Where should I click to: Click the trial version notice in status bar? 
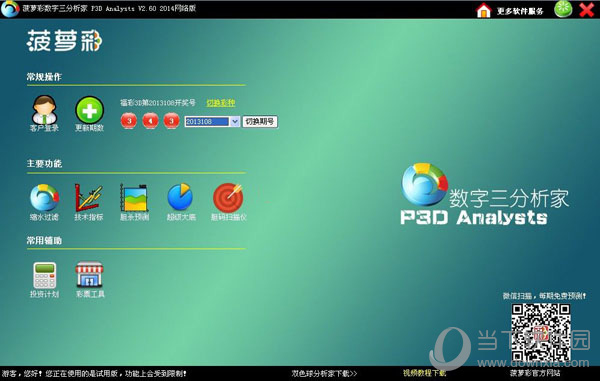[94, 373]
